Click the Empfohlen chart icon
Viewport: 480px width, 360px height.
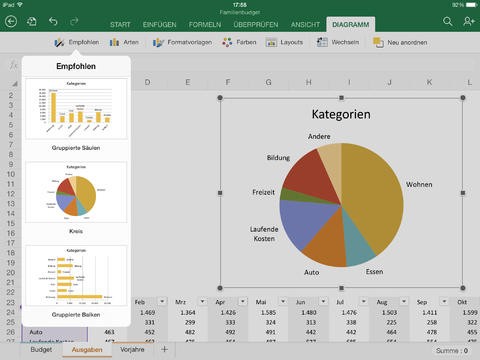(59, 42)
